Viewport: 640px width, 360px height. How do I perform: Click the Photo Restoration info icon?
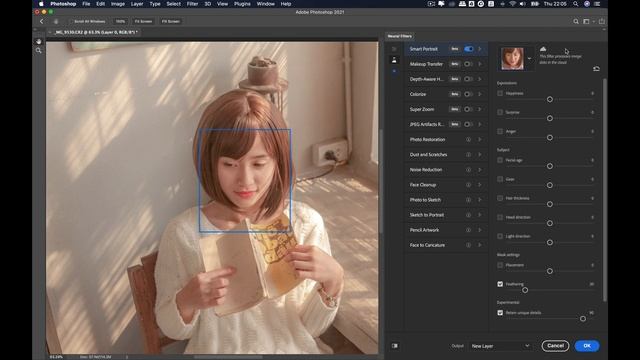pyautogui.click(x=468, y=140)
